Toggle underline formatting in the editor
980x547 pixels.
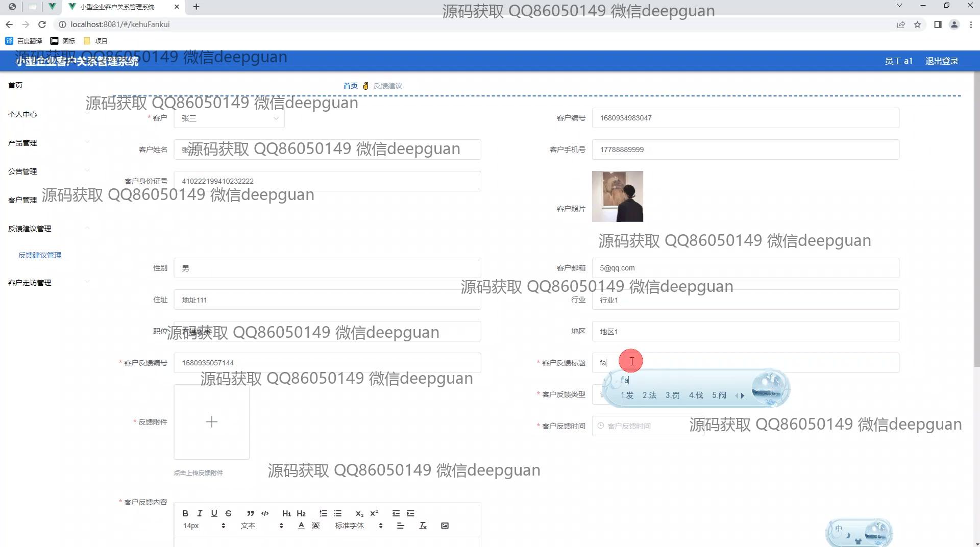point(214,513)
